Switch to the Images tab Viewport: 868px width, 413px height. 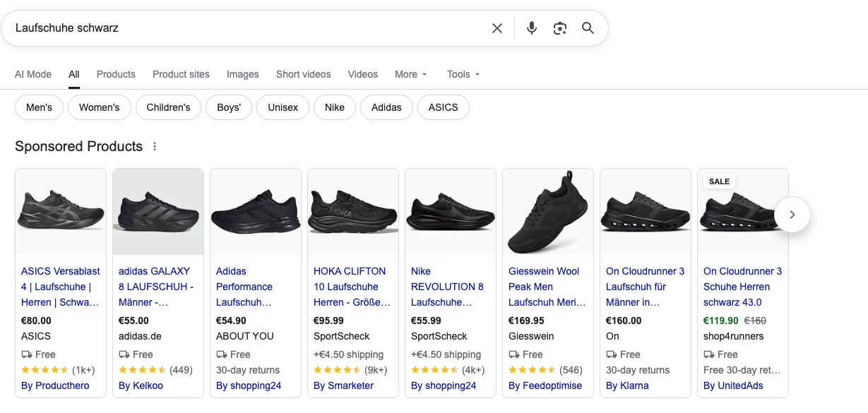[243, 74]
